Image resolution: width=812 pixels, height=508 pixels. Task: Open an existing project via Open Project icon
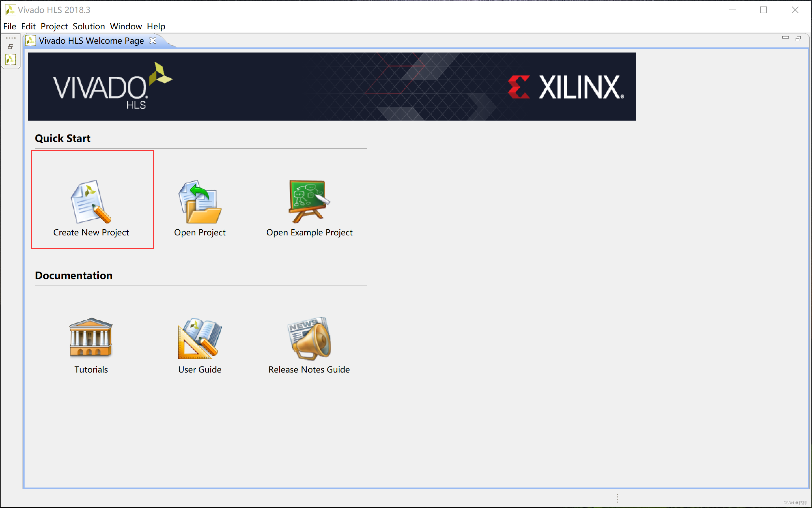[x=200, y=201]
